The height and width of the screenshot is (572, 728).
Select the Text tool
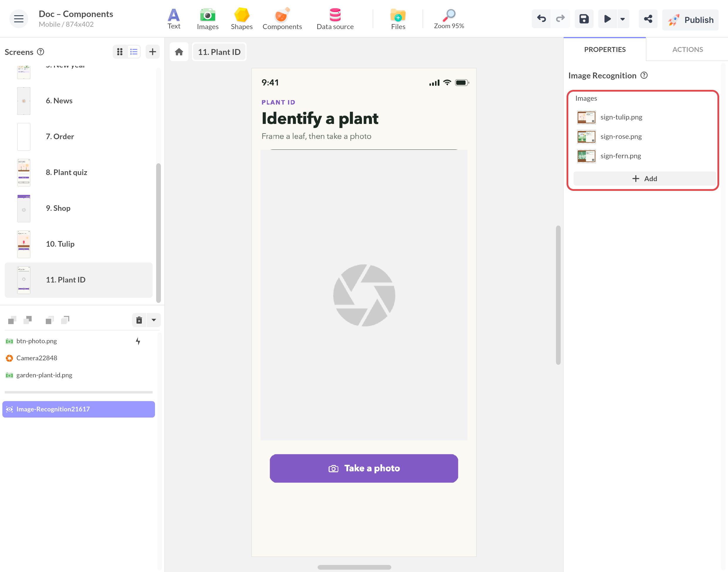[x=174, y=19]
